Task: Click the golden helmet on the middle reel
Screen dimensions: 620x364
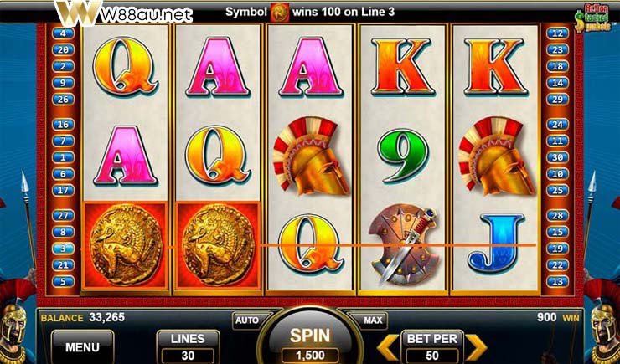Action: pos(311,156)
